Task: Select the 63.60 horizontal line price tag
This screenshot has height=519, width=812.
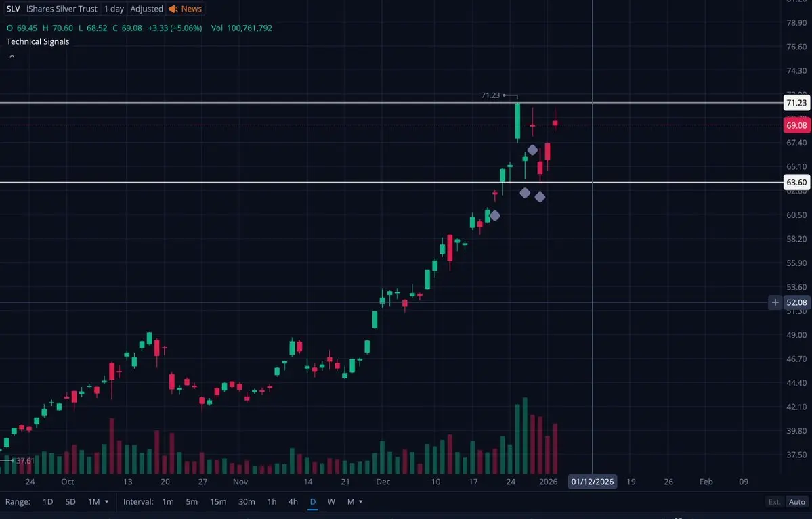Action: pos(796,182)
